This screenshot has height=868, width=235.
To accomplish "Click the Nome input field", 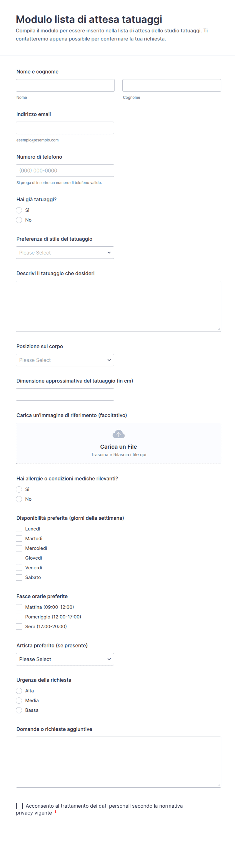I will point(65,85).
